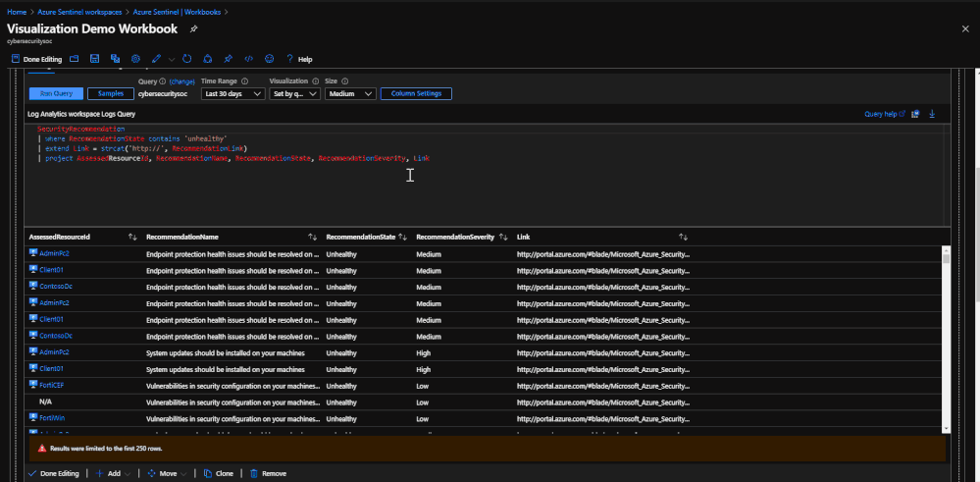Sort by AssessedResourceId column arrows
Viewport: 980px width, 482px height.
coord(131,238)
